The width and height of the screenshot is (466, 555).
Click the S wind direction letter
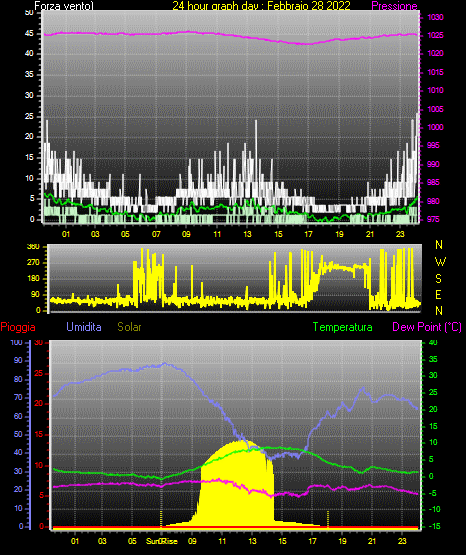[x=438, y=279]
